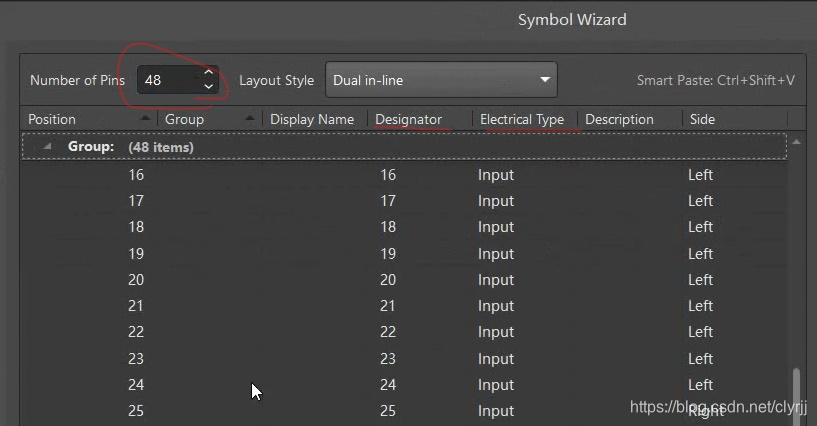Image resolution: width=817 pixels, height=426 pixels.
Task: Collapse the Group (48 items) expander
Action: [x=46, y=147]
